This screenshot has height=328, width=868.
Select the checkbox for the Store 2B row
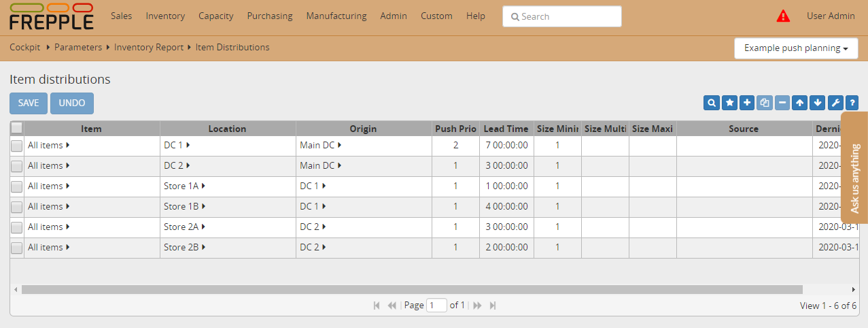coord(17,248)
